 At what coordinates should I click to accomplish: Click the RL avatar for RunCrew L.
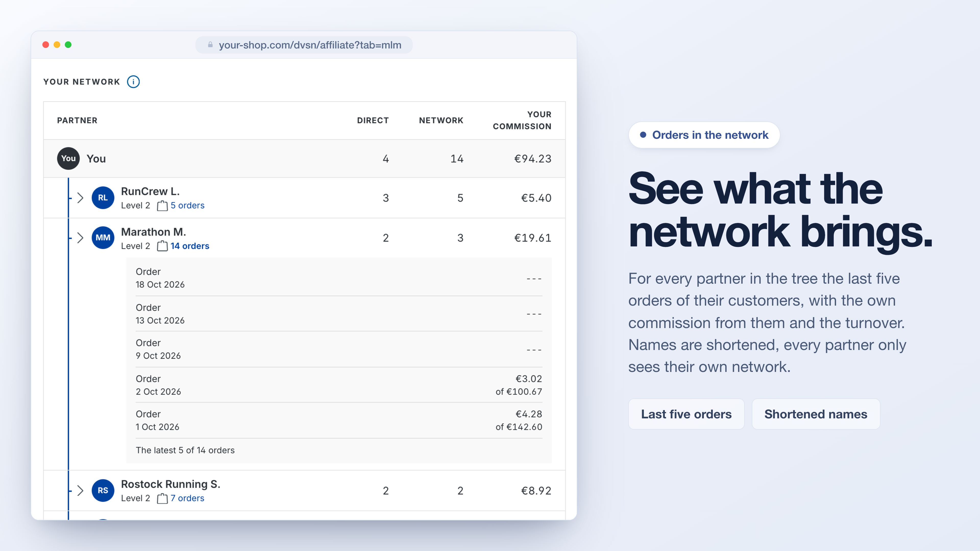click(103, 198)
